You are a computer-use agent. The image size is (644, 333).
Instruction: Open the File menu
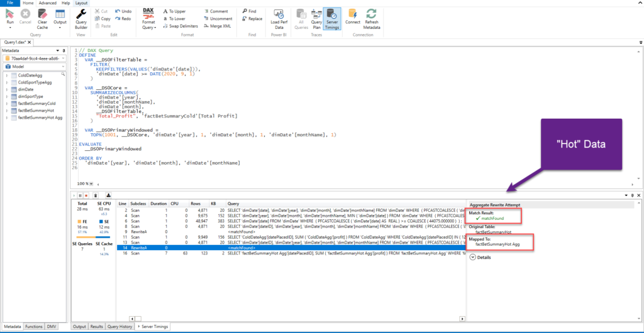[x=10, y=3]
